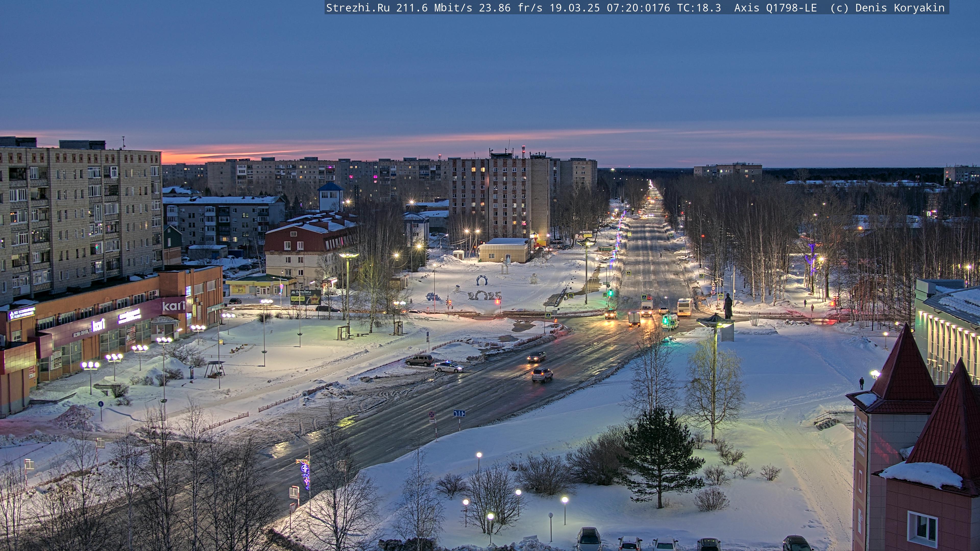Click the 2025 snow sculpture numerals
The height and width of the screenshot is (551, 980).
point(484,295)
